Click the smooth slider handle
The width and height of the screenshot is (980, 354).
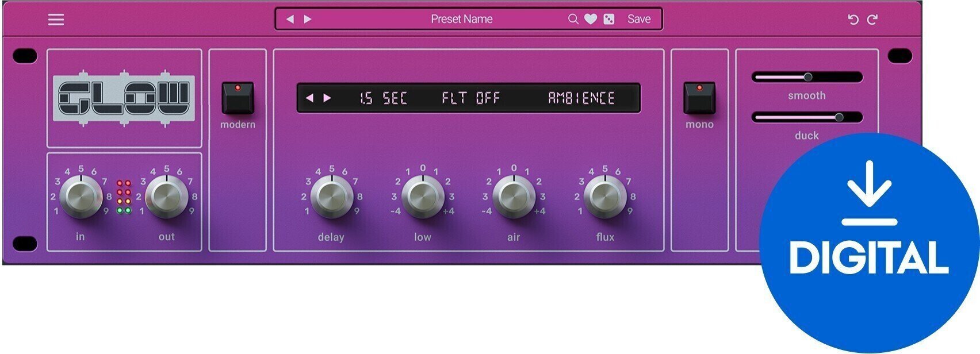click(x=808, y=77)
